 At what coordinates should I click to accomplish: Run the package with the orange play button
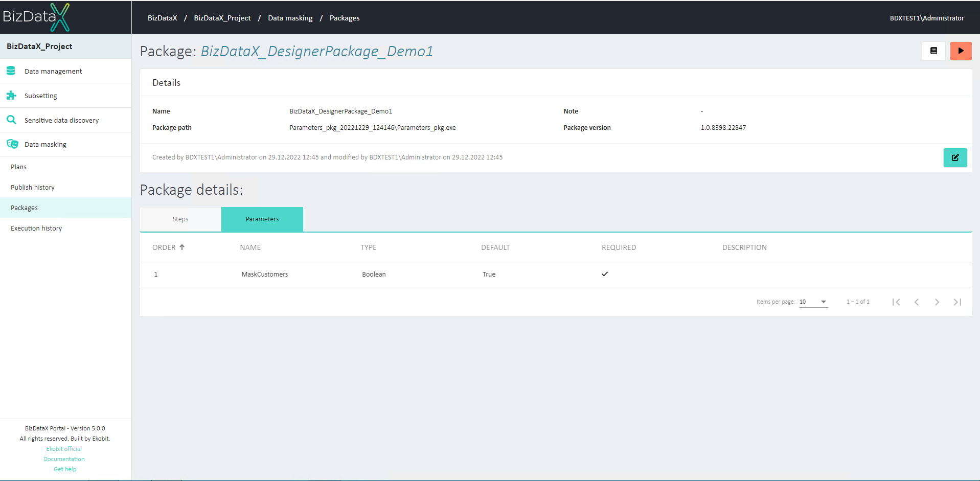point(961,51)
